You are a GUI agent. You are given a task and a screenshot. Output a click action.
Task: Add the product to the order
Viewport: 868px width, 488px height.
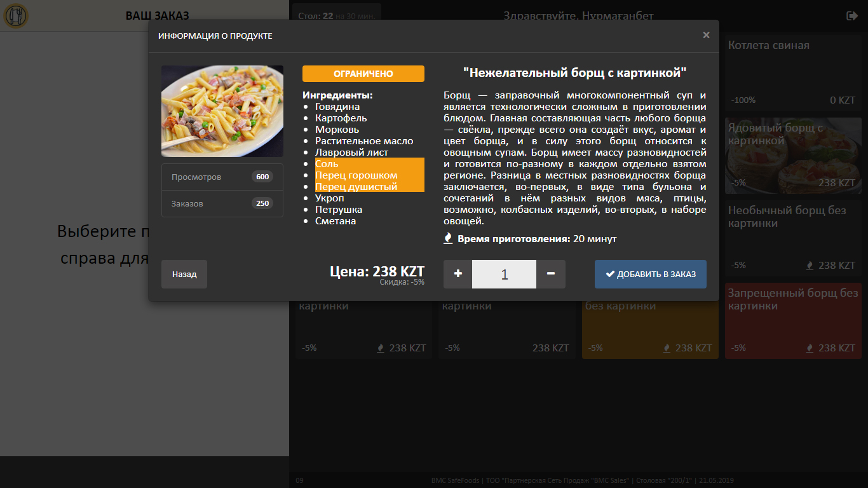(x=650, y=274)
